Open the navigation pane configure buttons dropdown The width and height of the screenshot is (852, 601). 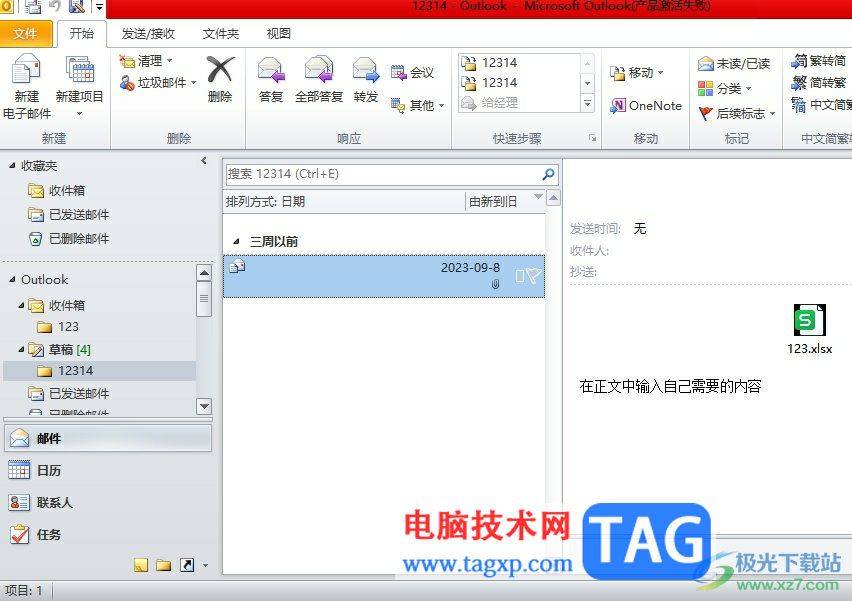pyautogui.click(x=205, y=566)
